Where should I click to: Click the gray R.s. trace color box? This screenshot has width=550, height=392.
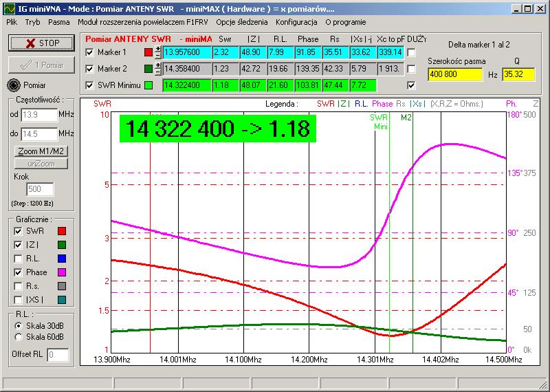(61, 286)
